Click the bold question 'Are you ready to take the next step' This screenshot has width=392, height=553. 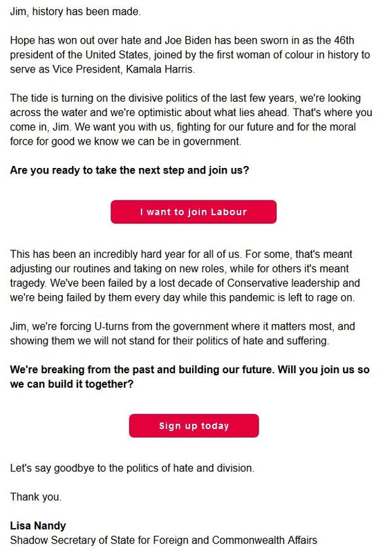[129, 170]
